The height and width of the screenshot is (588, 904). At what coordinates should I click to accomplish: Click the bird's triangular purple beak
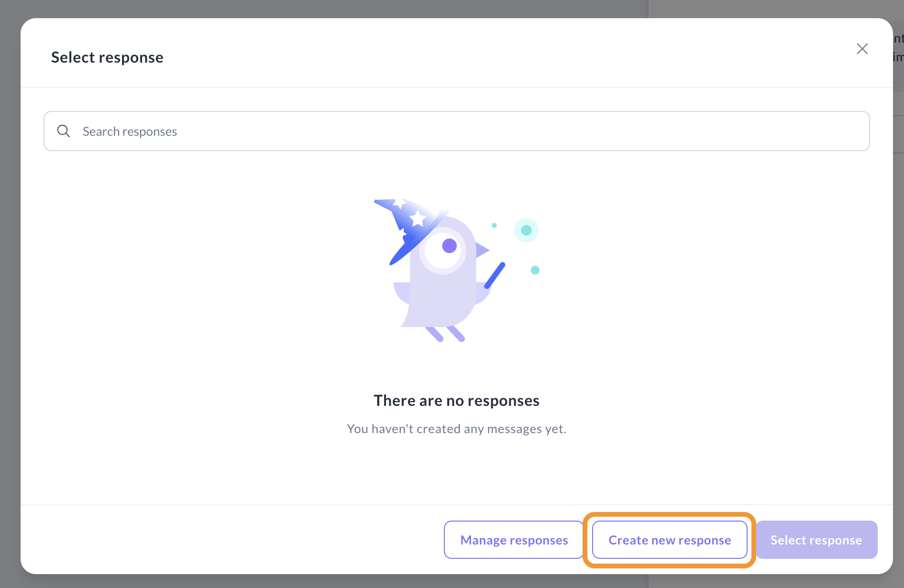tap(481, 250)
